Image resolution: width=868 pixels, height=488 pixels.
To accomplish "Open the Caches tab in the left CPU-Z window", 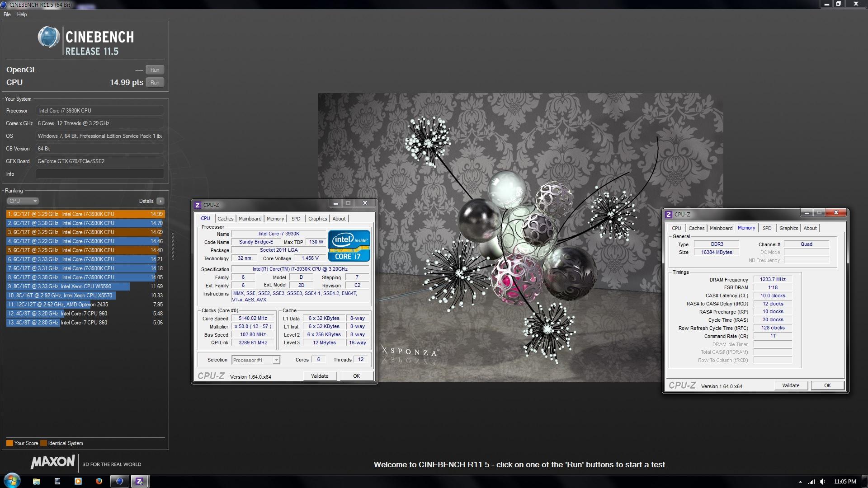I will [226, 219].
